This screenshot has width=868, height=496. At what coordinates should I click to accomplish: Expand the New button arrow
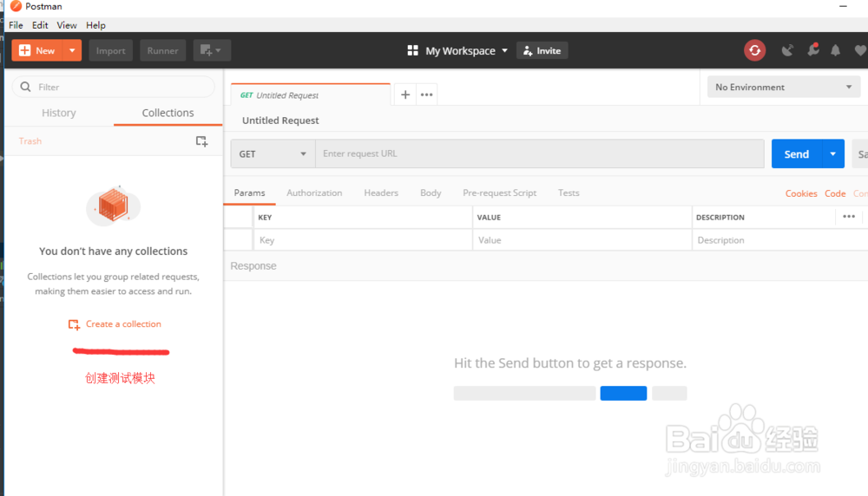[73, 50]
